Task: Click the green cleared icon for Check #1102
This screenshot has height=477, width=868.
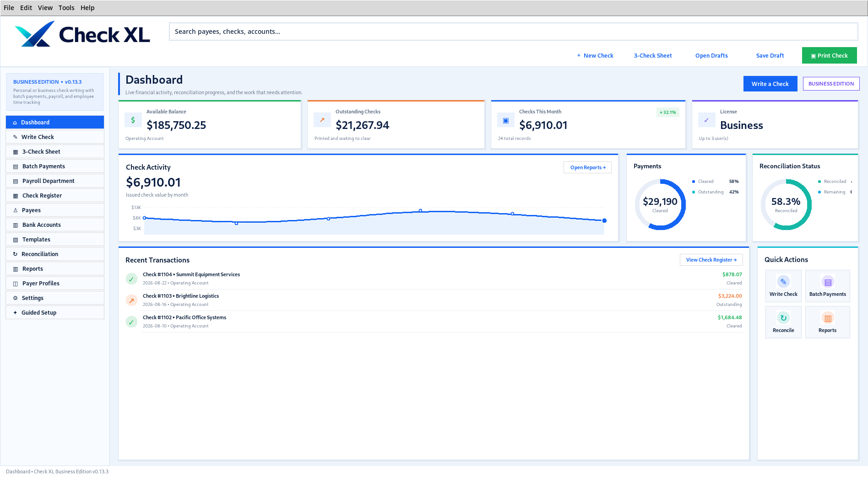Action: pos(131,322)
